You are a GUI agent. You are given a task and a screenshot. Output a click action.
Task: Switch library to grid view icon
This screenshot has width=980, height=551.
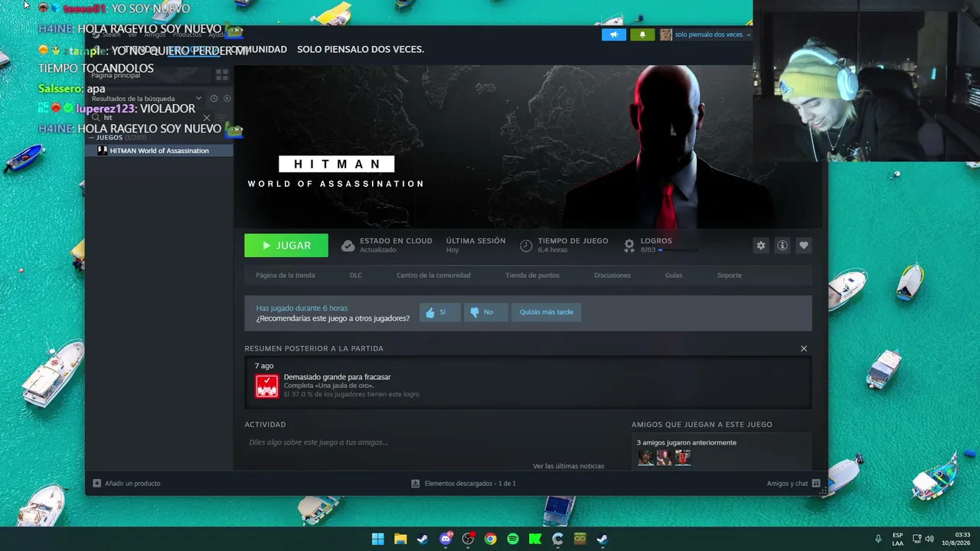point(222,75)
